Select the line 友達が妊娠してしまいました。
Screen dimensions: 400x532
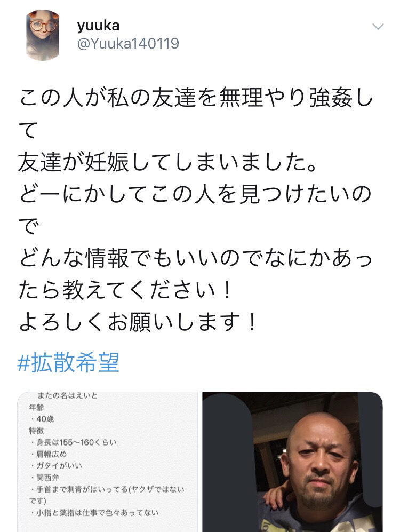(168, 162)
